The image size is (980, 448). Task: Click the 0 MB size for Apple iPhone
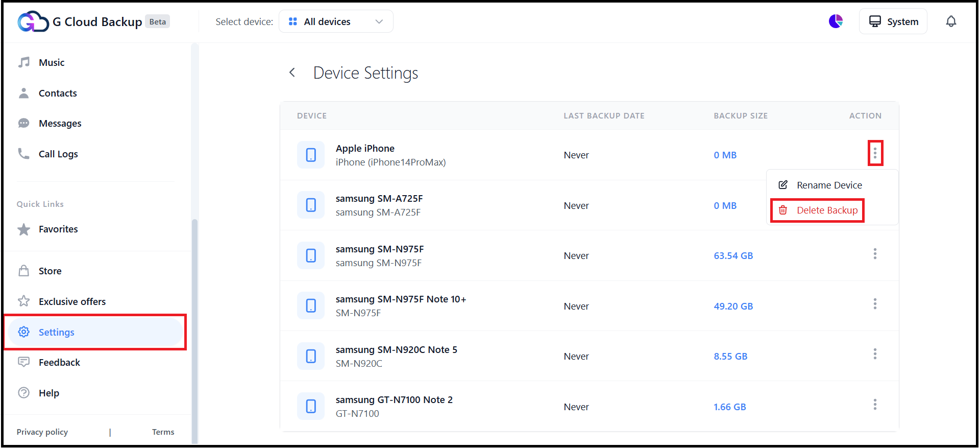pyautogui.click(x=725, y=155)
